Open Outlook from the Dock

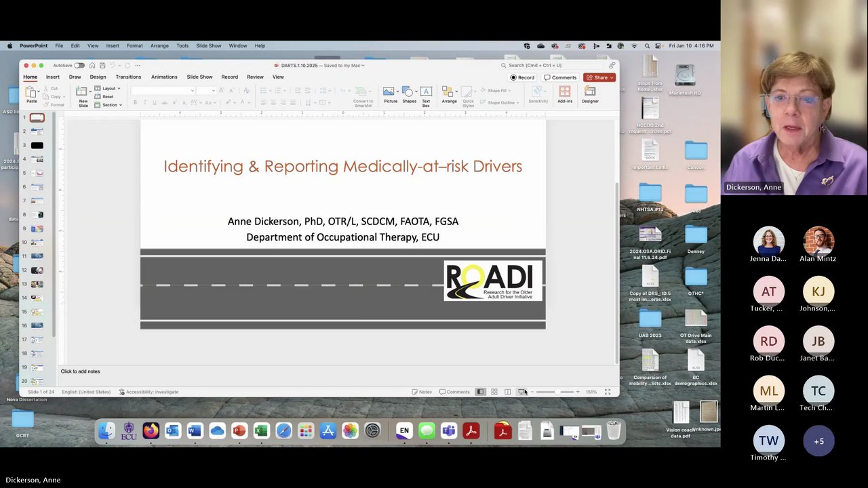[173, 430]
